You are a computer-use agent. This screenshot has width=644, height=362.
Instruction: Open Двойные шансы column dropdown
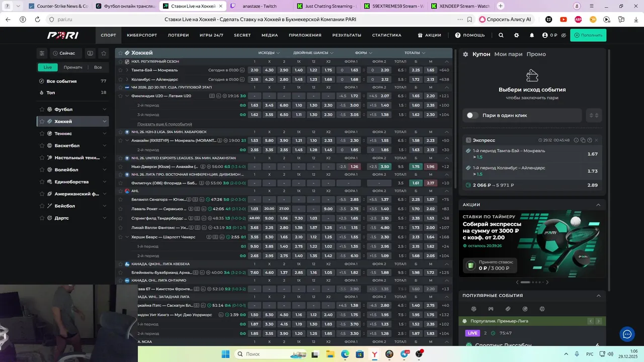coord(313,53)
